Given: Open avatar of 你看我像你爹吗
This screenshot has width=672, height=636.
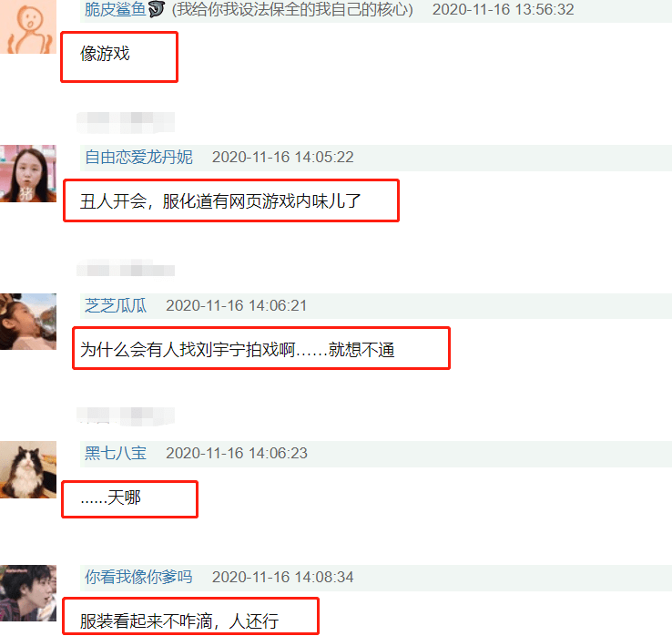Looking at the screenshot, I should [x=28, y=593].
